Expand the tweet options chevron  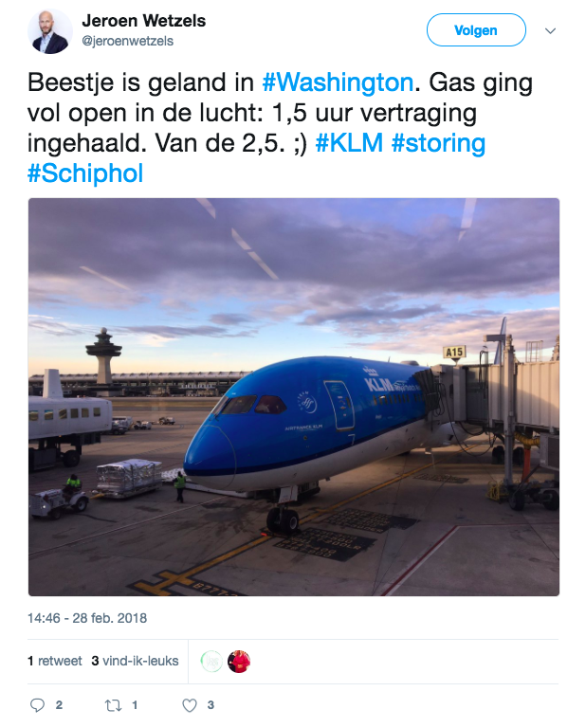550,30
